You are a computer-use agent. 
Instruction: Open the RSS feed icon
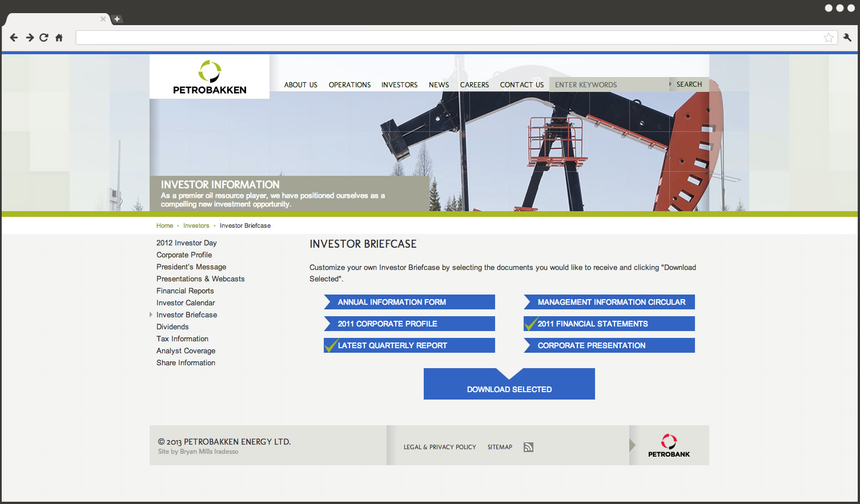[528, 447]
